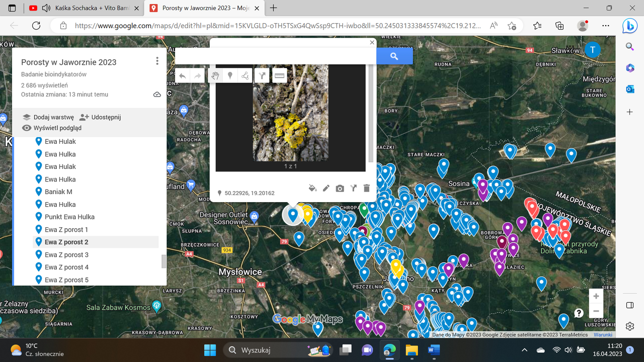Click the pencil edit icon in popup

point(326,188)
